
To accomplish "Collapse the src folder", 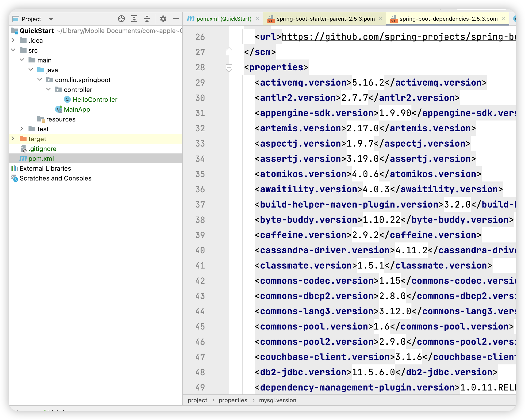I will click(13, 50).
